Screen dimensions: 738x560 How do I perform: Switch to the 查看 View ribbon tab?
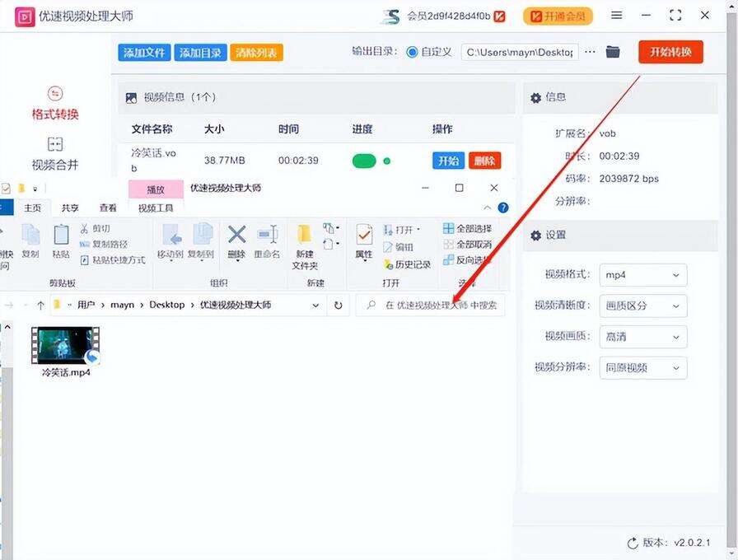[108, 208]
